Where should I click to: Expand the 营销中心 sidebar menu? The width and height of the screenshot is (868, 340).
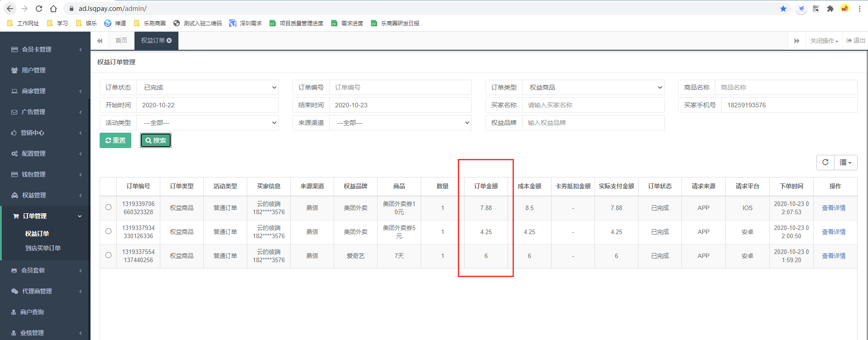point(45,133)
